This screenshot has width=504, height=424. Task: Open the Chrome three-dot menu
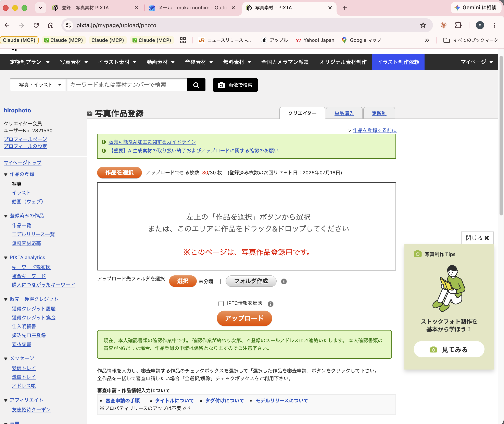point(495,25)
